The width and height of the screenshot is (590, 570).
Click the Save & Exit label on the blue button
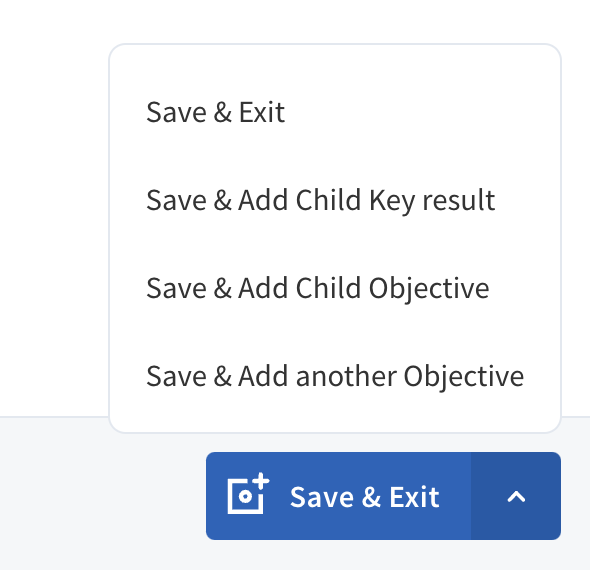point(365,497)
